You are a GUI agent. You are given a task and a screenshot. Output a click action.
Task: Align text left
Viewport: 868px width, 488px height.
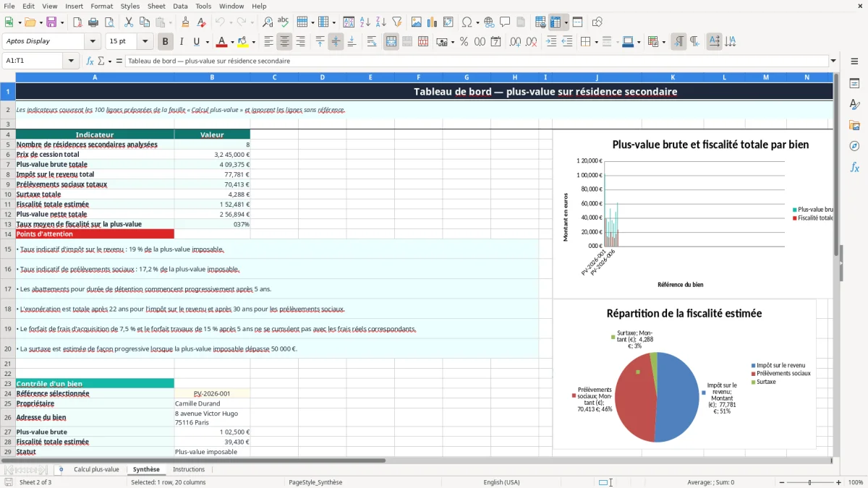point(269,41)
